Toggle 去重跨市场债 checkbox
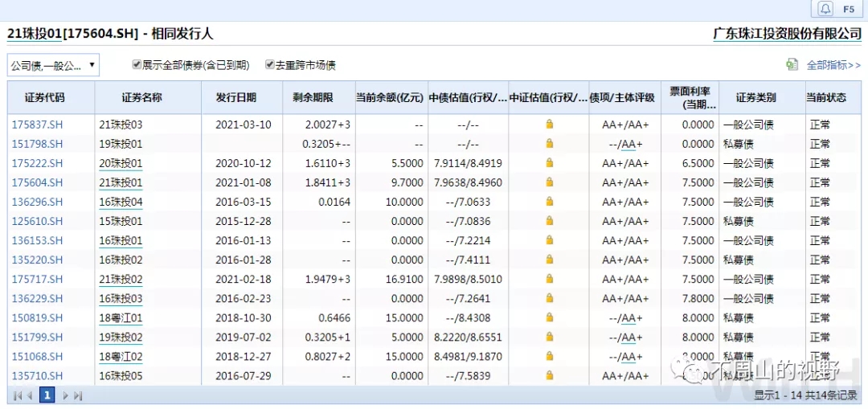This screenshot has height=409, width=868. click(x=269, y=65)
